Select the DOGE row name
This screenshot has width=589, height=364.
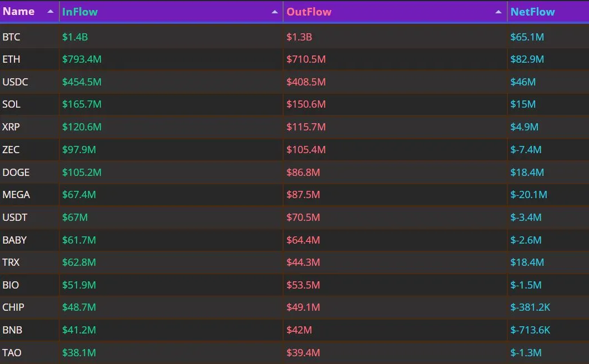click(x=16, y=173)
